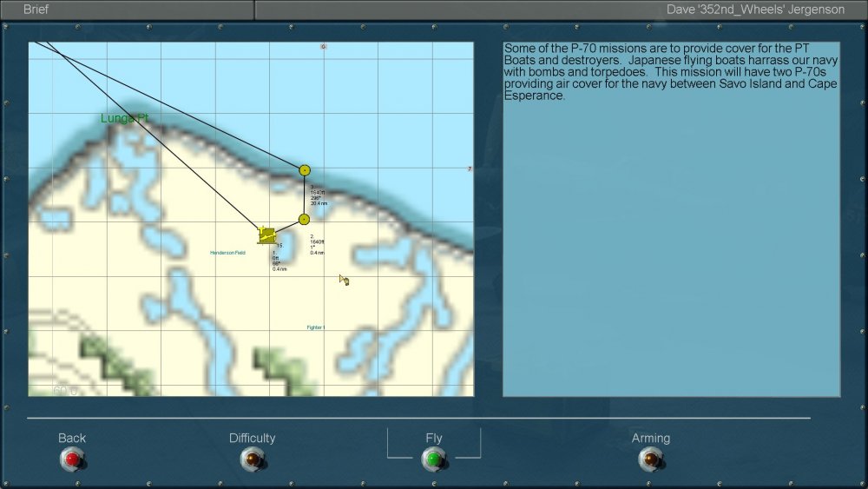Click the Brief title in header

[36, 10]
